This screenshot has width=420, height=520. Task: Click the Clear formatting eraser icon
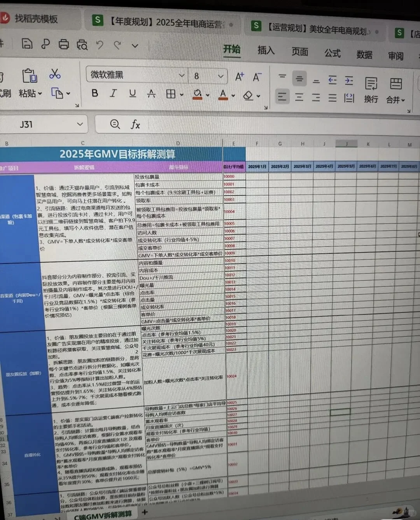click(x=248, y=95)
